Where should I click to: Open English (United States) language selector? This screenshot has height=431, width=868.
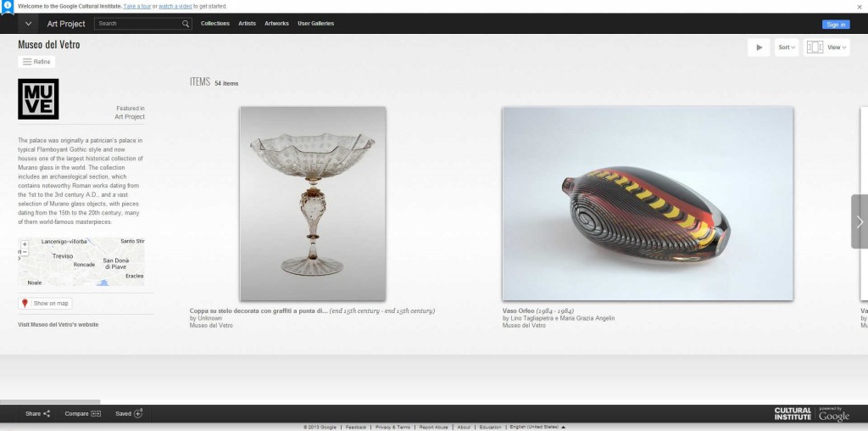537,427
